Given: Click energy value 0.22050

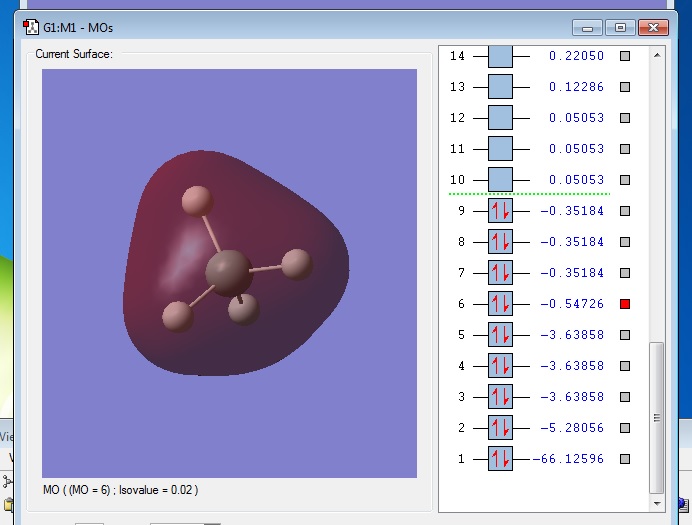Looking at the screenshot, I should click(576, 56).
